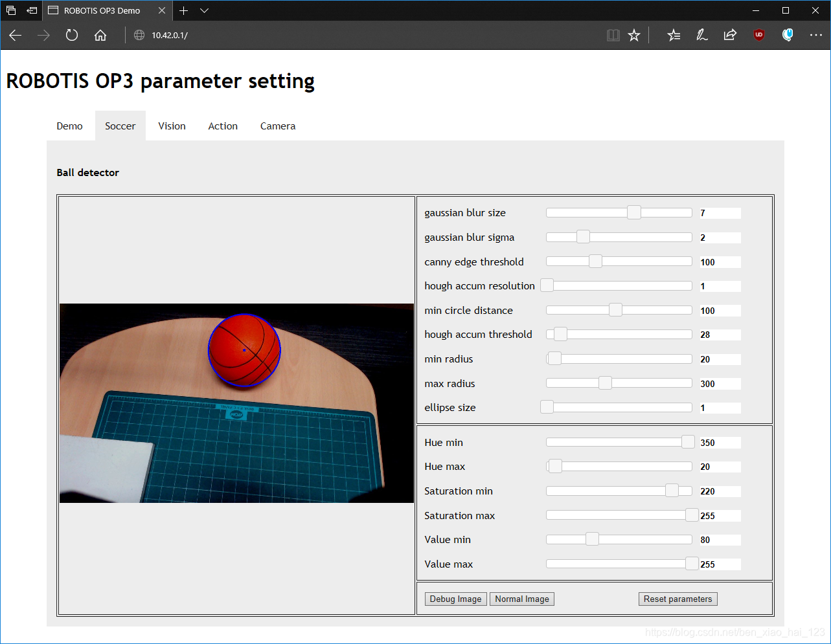Click the Hue min value field

pyautogui.click(x=720, y=443)
